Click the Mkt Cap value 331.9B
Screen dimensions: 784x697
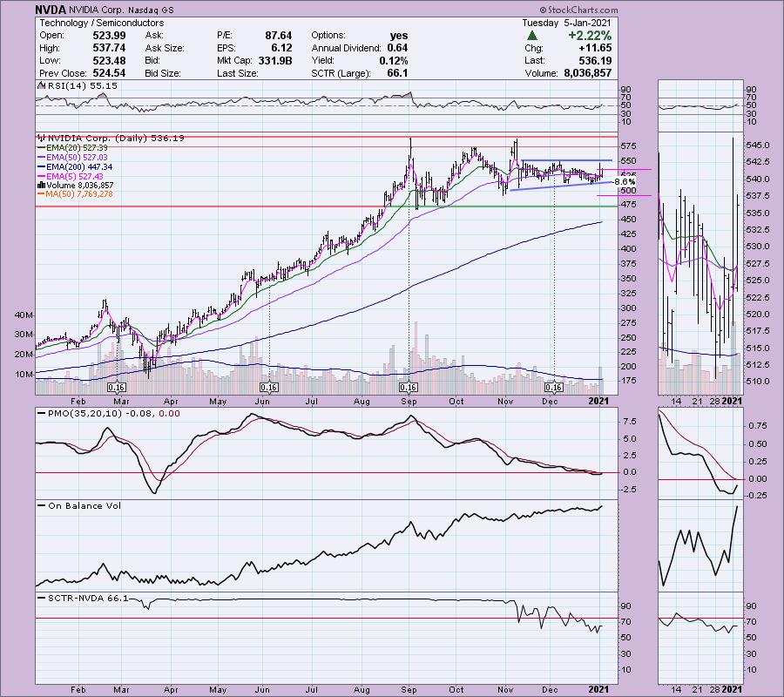pyautogui.click(x=275, y=60)
